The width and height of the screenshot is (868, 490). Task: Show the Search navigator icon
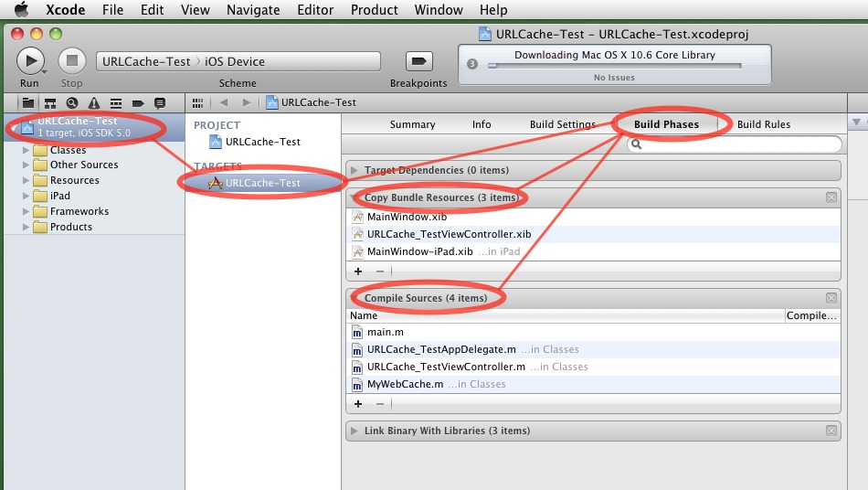point(72,103)
